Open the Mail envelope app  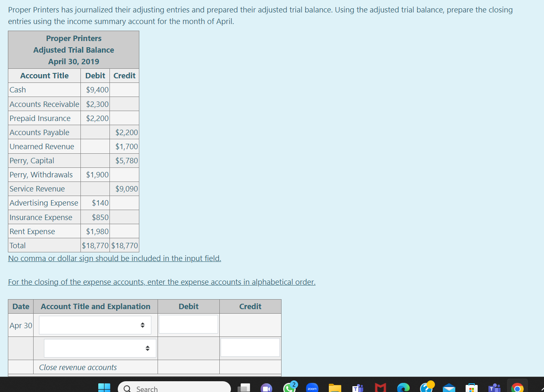click(449, 388)
